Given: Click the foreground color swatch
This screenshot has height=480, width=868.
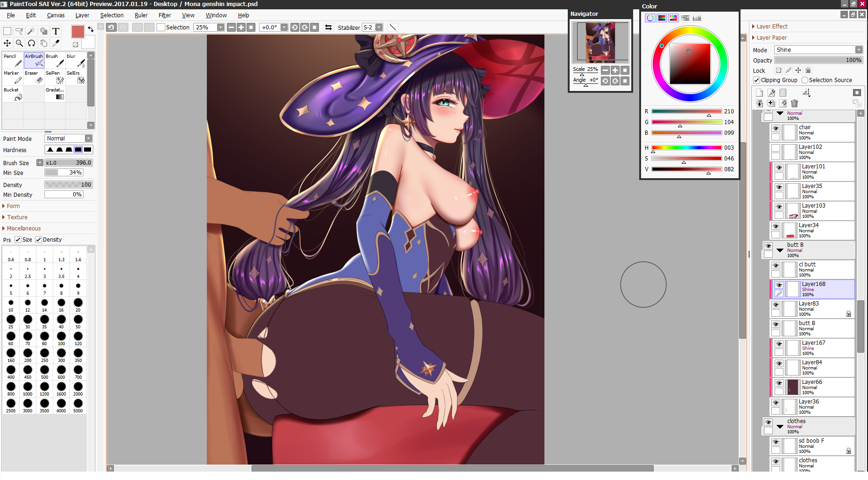Looking at the screenshot, I should point(78,32).
